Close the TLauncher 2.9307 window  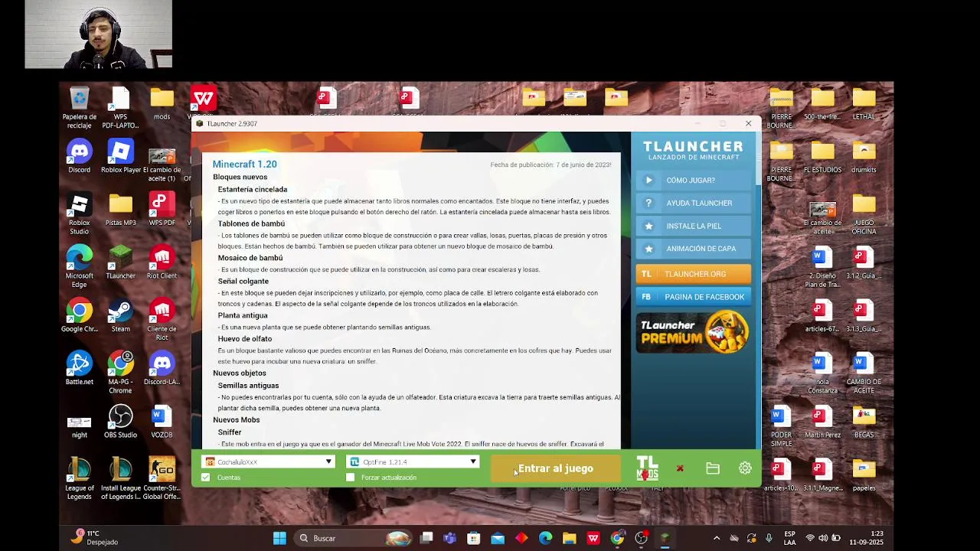[x=748, y=124]
